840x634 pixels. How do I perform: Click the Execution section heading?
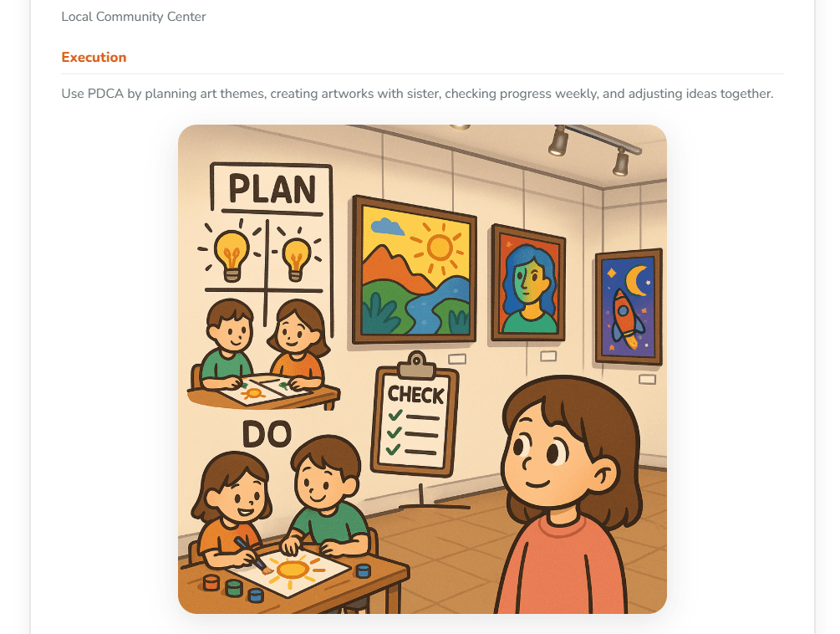tap(94, 58)
